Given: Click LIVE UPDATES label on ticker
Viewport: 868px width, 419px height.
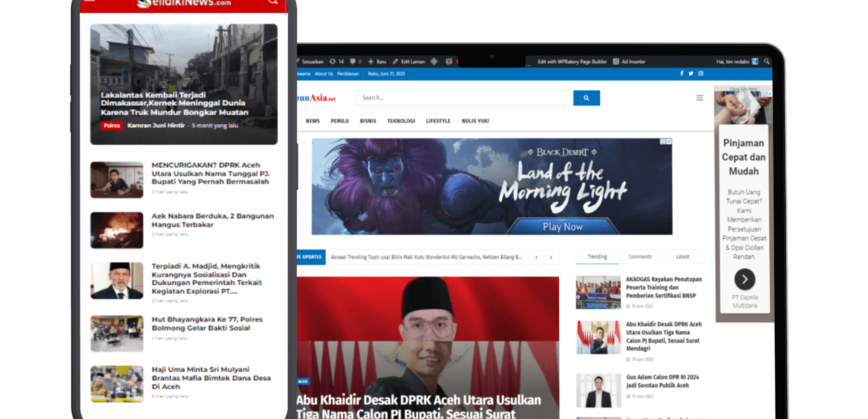Looking at the screenshot, I should pyautogui.click(x=311, y=257).
